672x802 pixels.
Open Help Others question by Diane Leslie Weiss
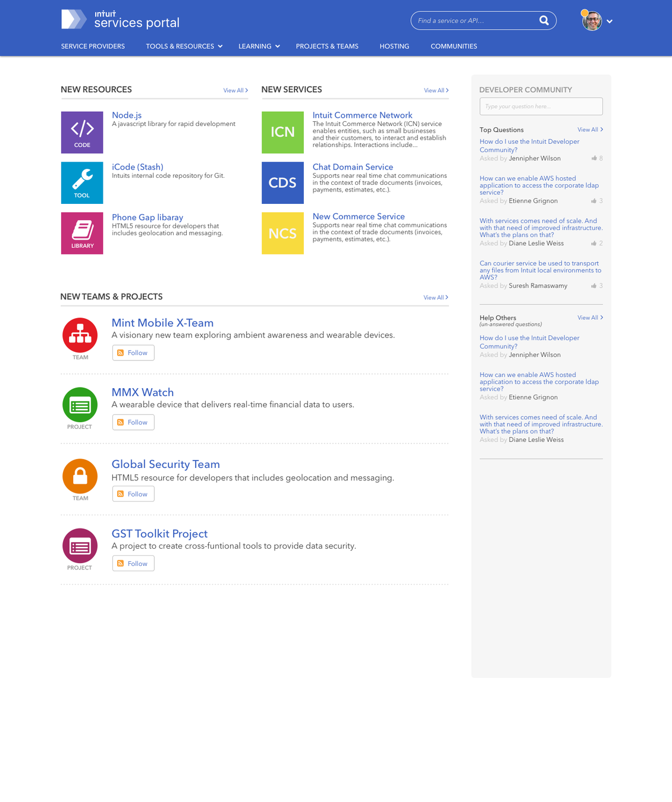click(541, 424)
